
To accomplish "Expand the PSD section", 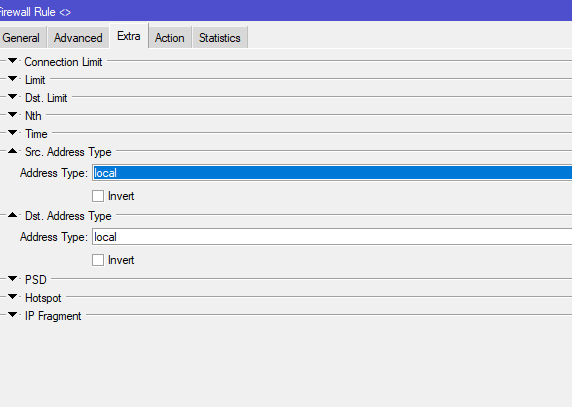I will pyautogui.click(x=12, y=279).
